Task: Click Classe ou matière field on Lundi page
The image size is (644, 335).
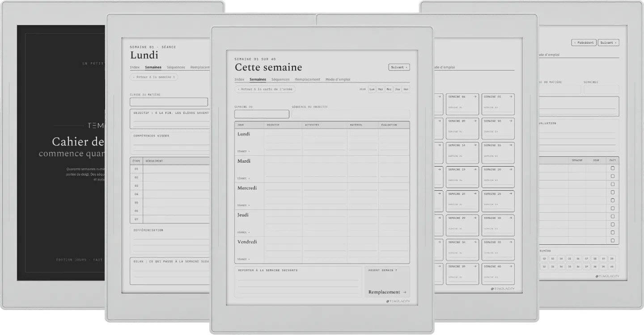Action: click(x=169, y=102)
